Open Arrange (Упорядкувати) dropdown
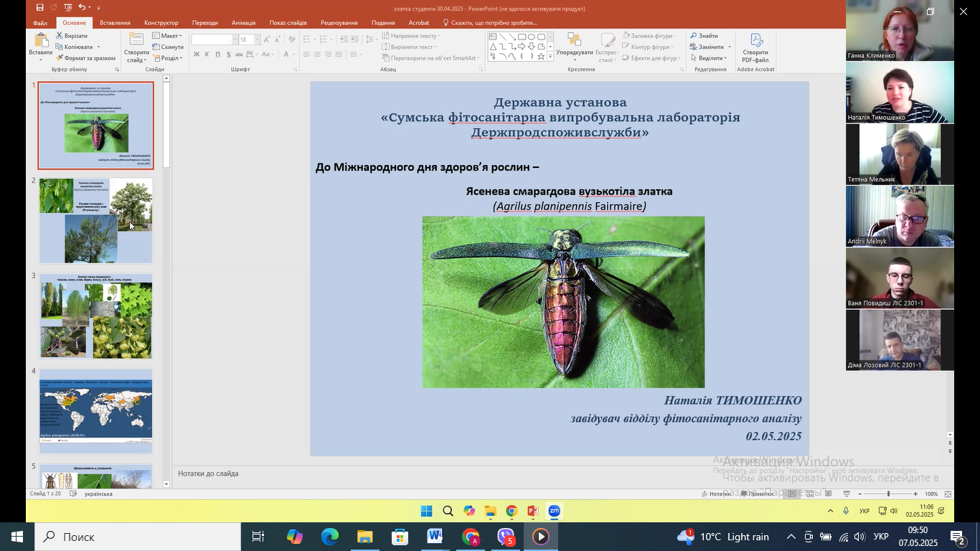 coord(575,47)
